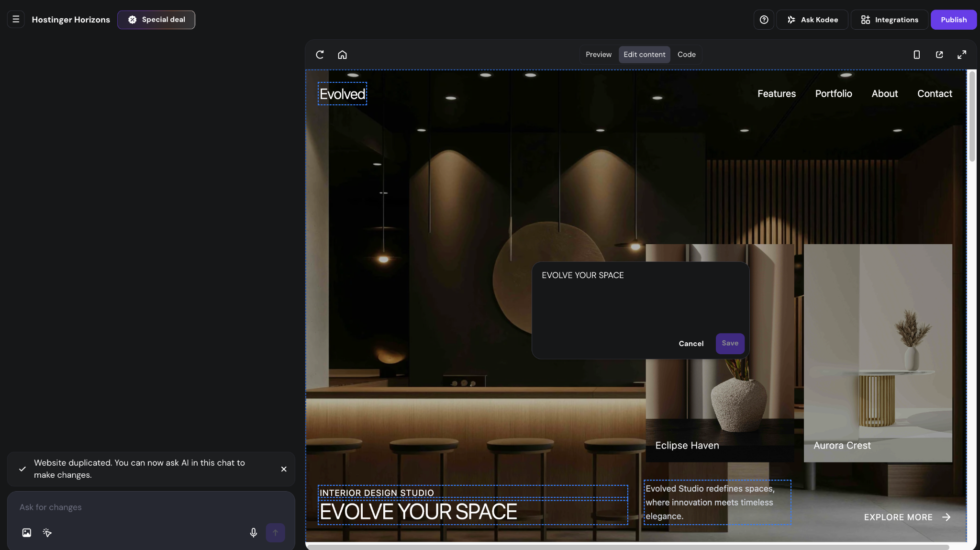Screen dimensions: 980x550
Task: Click the EXPLORE MORE link
Action: click(898, 517)
